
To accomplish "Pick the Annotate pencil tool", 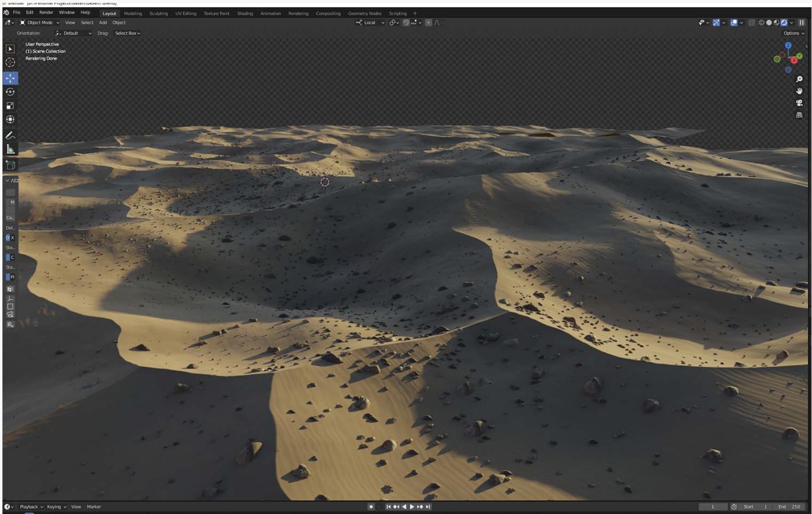I will [10, 136].
